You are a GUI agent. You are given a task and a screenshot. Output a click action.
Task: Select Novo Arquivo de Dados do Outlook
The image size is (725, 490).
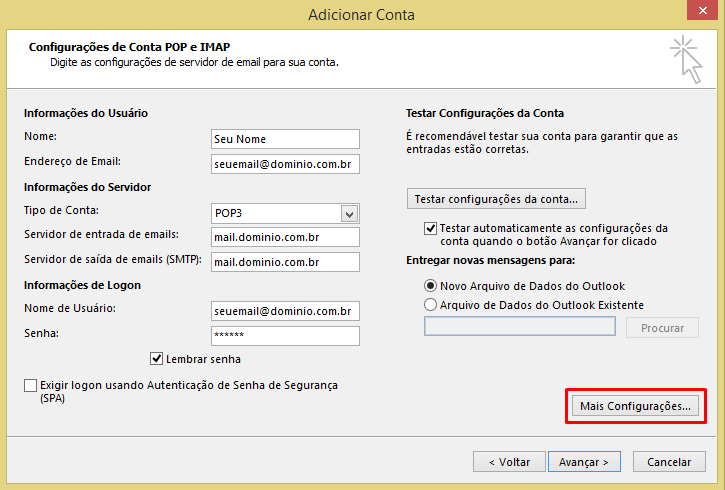pos(430,286)
